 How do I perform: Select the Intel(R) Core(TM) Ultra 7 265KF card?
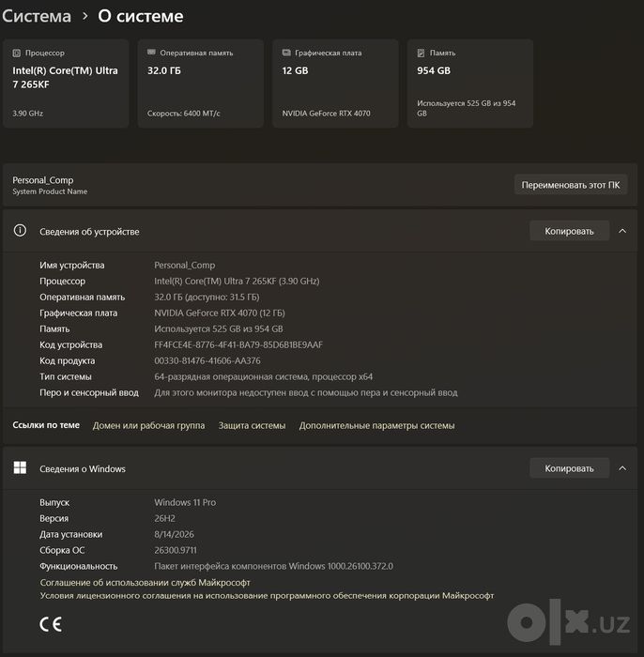66,84
